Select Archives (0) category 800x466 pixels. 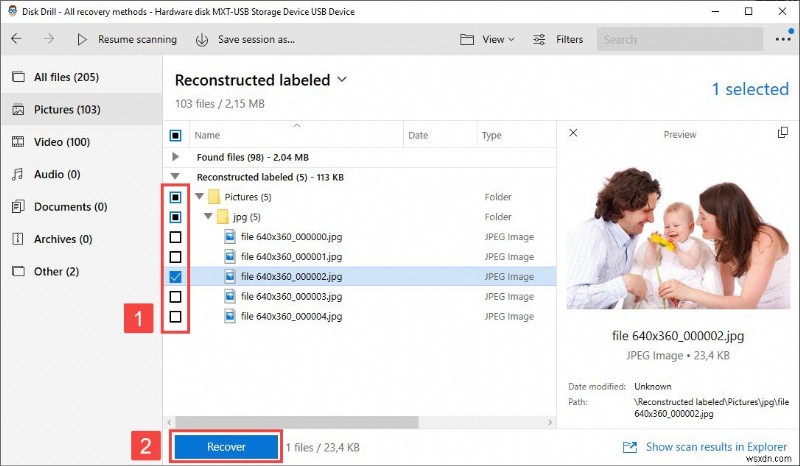point(82,239)
